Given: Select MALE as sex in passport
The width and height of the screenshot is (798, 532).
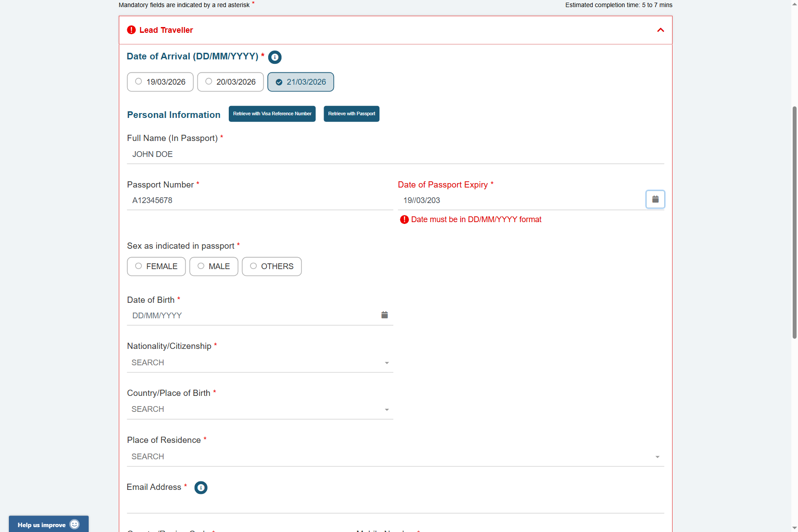Looking at the screenshot, I should [214, 266].
